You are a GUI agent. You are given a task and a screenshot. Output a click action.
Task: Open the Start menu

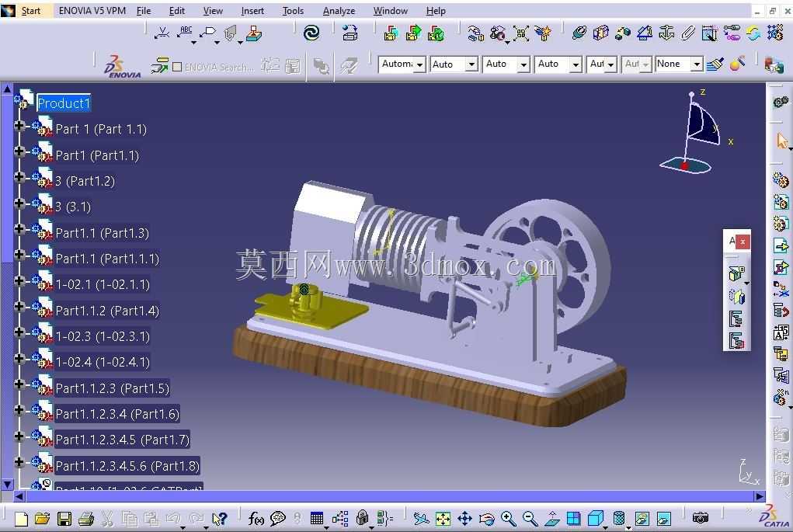click(30, 11)
